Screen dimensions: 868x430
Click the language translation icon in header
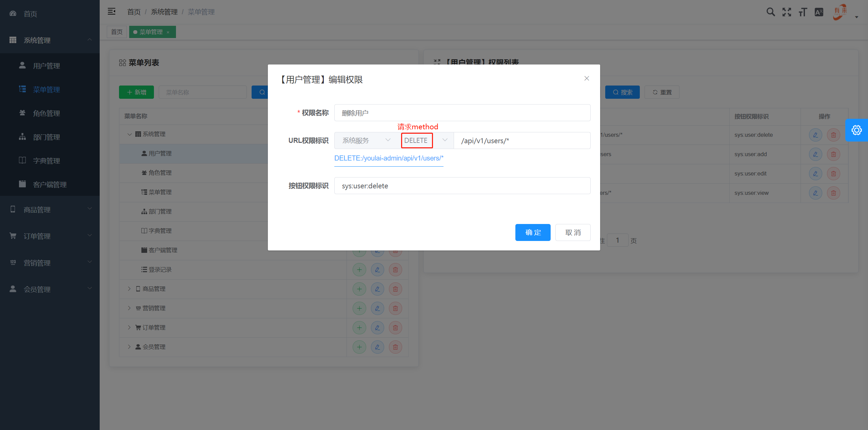818,12
